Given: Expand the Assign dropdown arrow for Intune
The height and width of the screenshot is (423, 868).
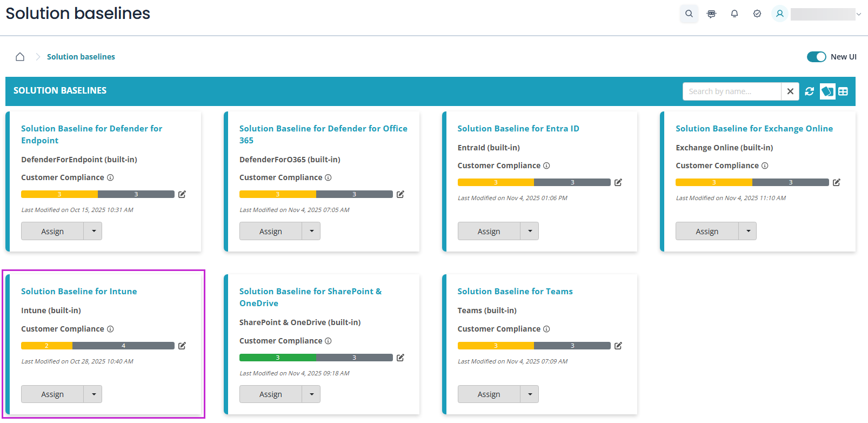Looking at the screenshot, I should coord(93,394).
